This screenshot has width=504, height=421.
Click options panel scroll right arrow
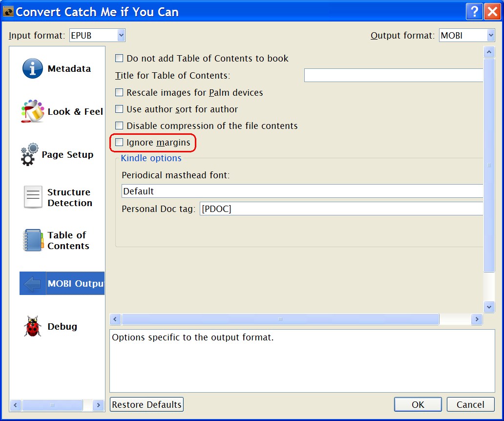tap(477, 319)
